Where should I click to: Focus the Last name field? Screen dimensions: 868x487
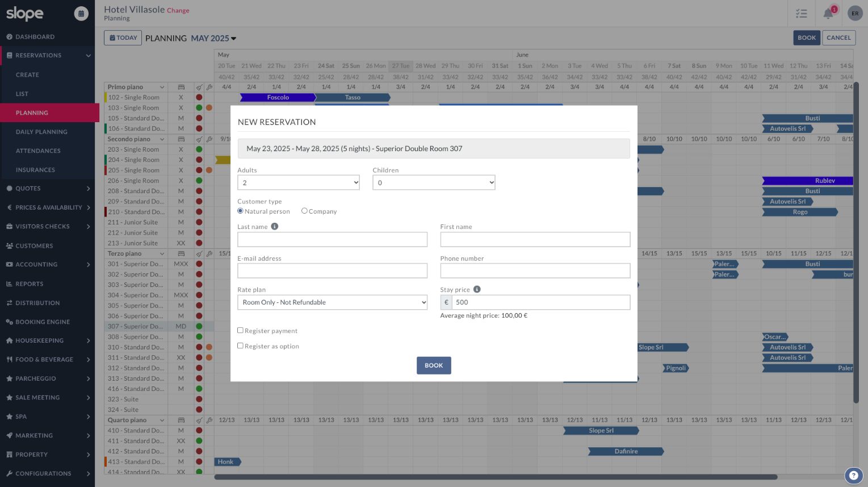(332, 239)
